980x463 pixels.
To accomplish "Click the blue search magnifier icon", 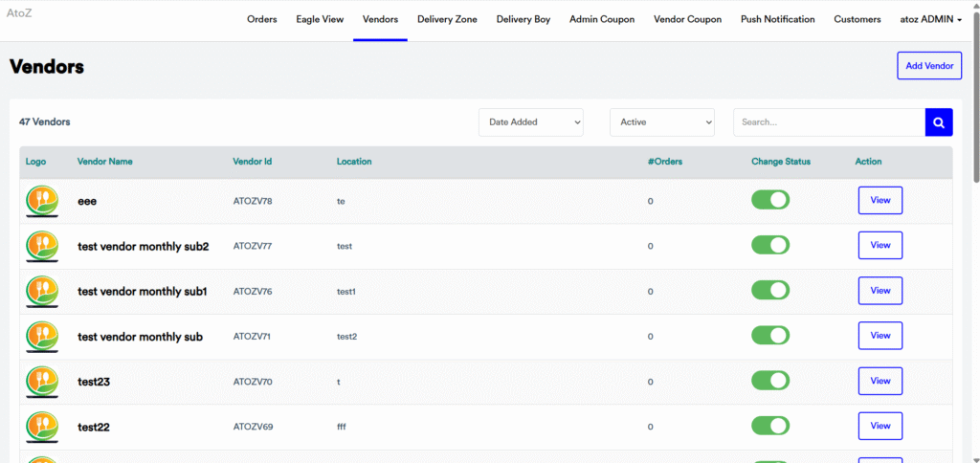I will (x=939, y=122).
